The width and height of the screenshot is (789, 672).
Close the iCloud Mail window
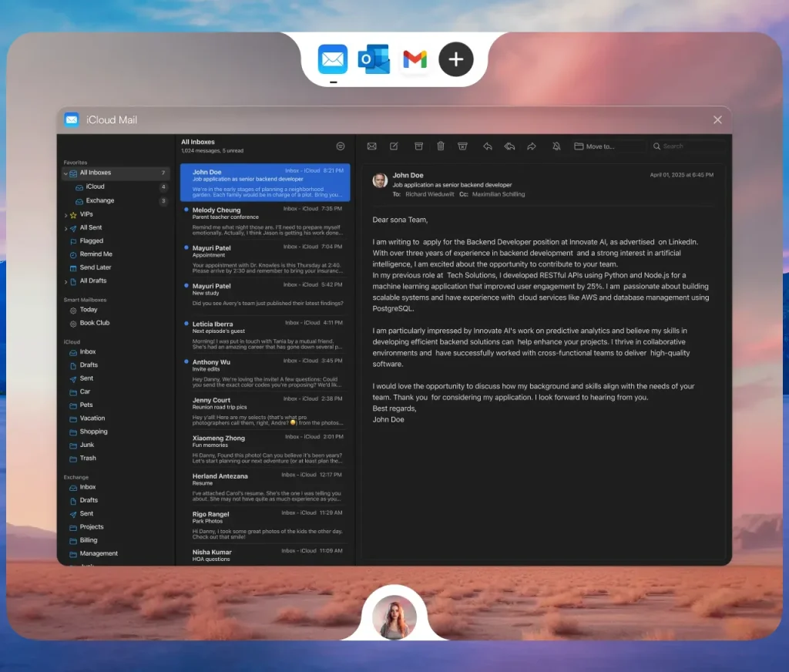tap(717, 119)
